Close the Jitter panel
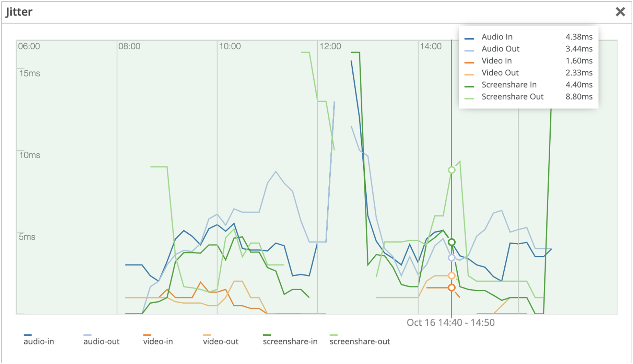This screenshot has width=633, height=364. click(x=620, y=12)
